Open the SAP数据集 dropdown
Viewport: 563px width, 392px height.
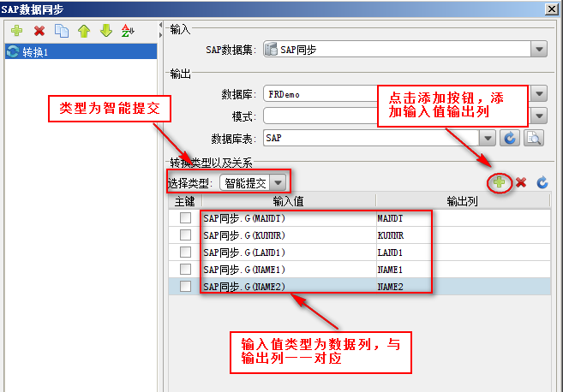[539, 50]
